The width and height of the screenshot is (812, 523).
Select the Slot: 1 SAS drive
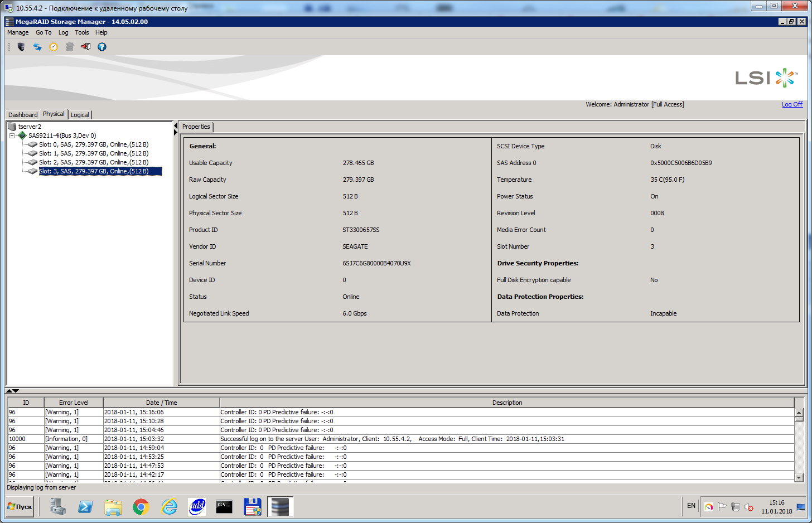click(93, 153)
